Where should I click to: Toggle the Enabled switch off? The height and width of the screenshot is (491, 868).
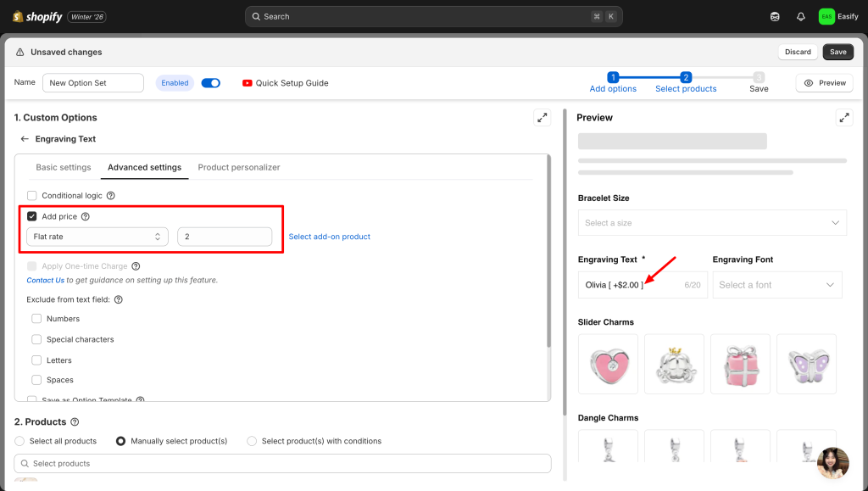tap(210, 83)
